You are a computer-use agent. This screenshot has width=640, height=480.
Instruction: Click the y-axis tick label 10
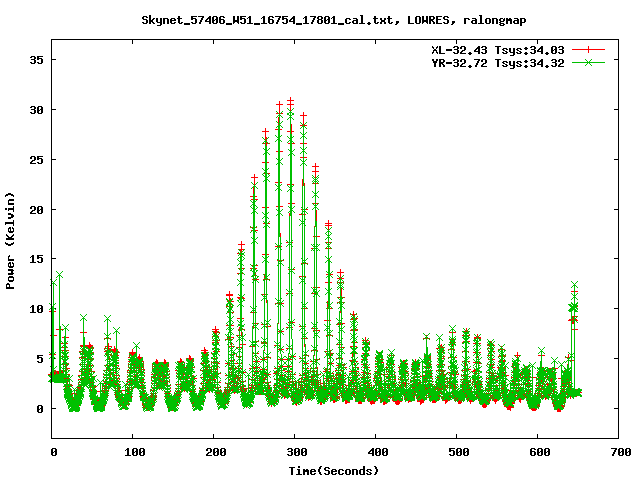pyautogui.click(x=36, y=309)
